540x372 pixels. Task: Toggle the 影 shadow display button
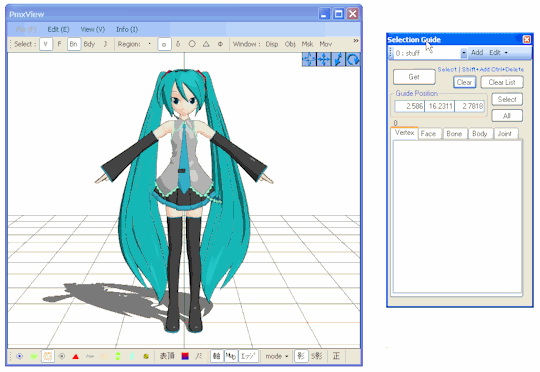pyautogui.click(x=301, y=356)
